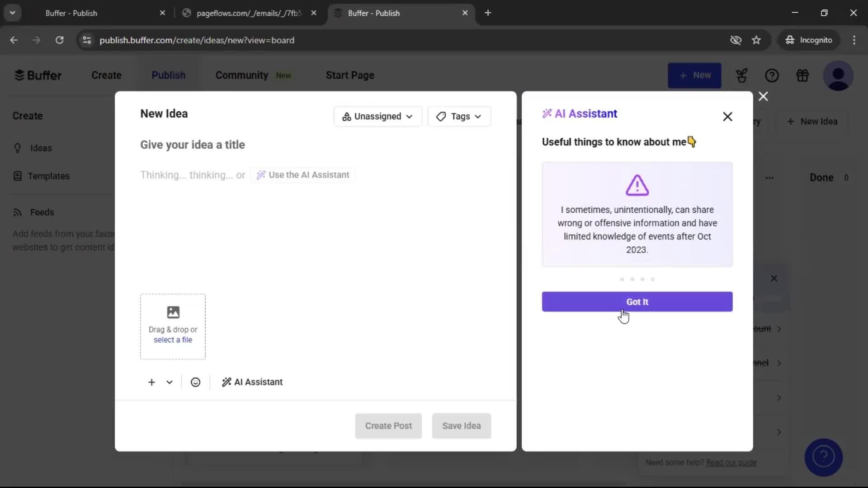Bookmark the current page via star icon
Screen dimensions: 868x488
tap(757, 40)
